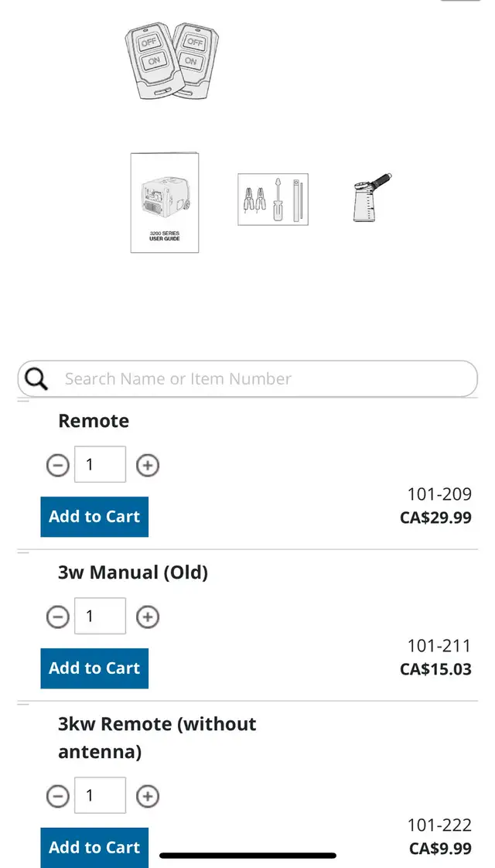
Task: Decrease quantity for Remote item
Action: pos(57,465)
